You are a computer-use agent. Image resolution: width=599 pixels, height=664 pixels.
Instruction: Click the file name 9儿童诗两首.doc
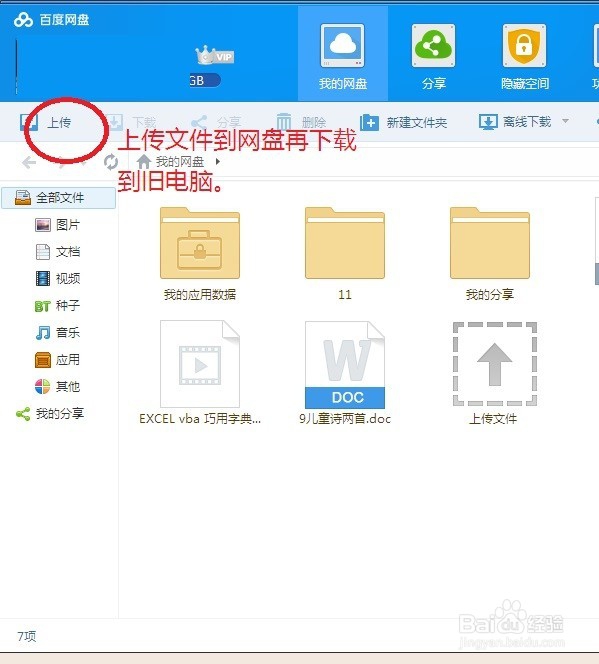345,419
